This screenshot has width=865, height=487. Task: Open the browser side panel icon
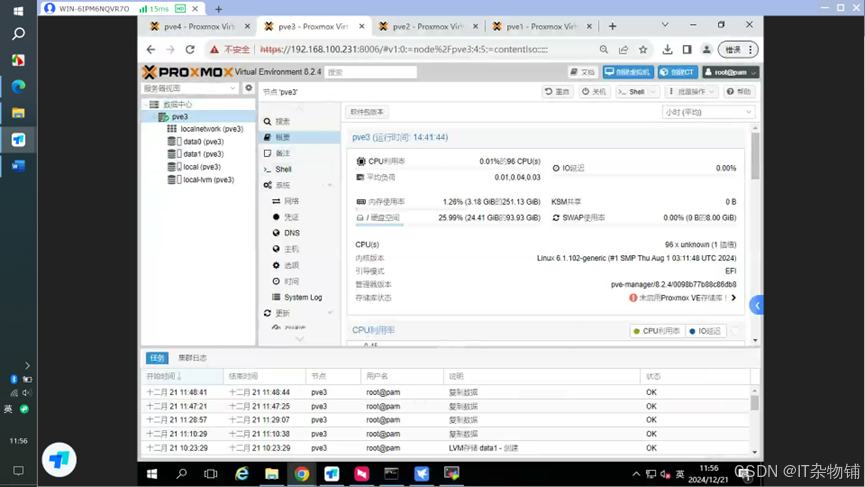tap(687, 50)
